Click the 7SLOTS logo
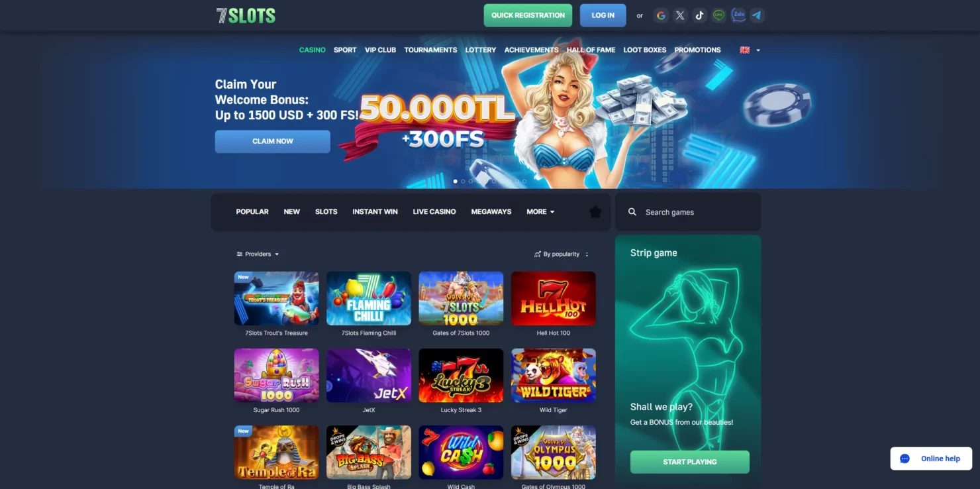 coord(246,15)
